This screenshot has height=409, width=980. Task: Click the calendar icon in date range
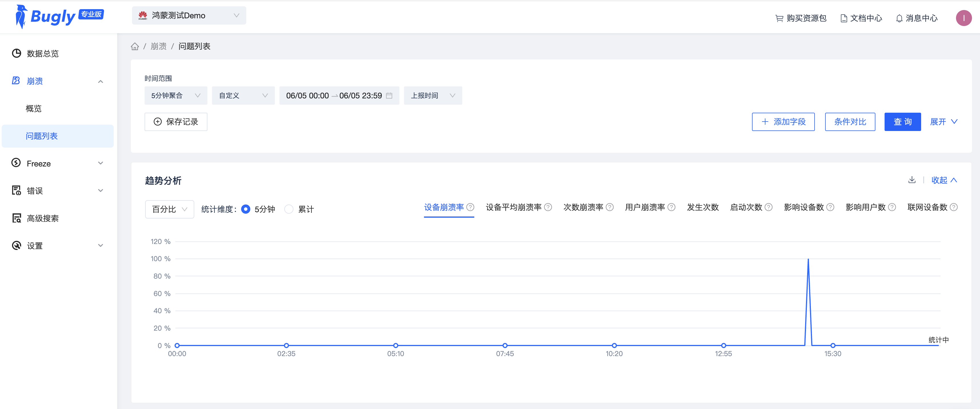tap(389, 95)
